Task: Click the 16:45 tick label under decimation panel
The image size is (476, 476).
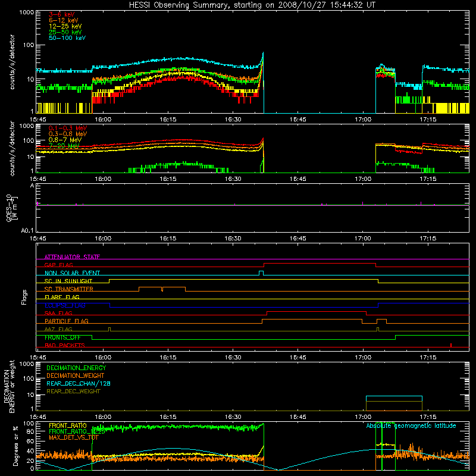Action: click(x=298, y=417)
